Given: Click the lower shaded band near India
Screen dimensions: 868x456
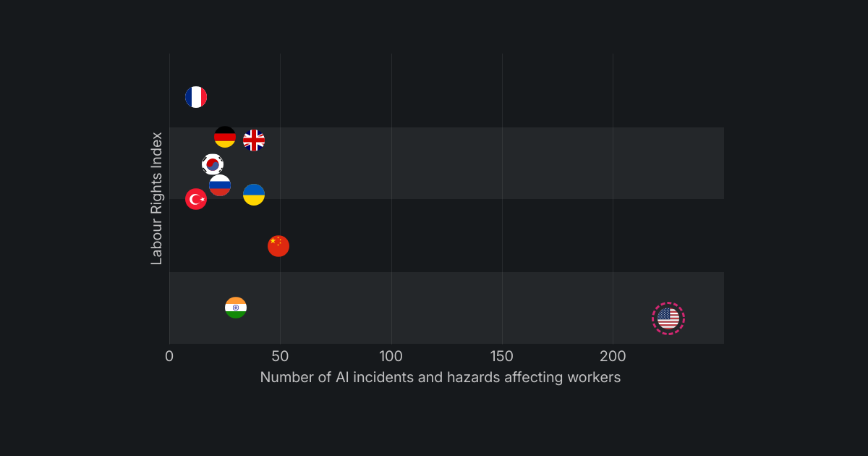Looking at the screenshot, I should [434, 308].
